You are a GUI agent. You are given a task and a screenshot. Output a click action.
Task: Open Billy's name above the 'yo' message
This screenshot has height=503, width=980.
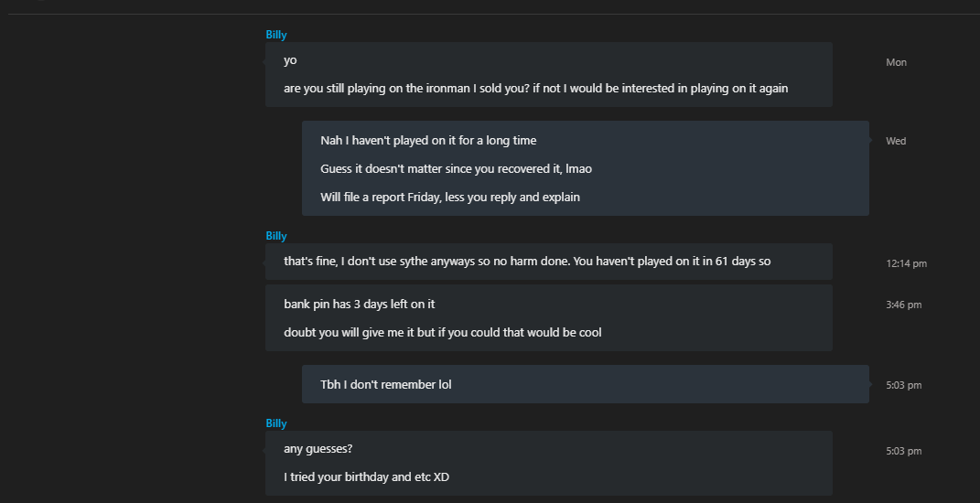click(x=276, y=35)
